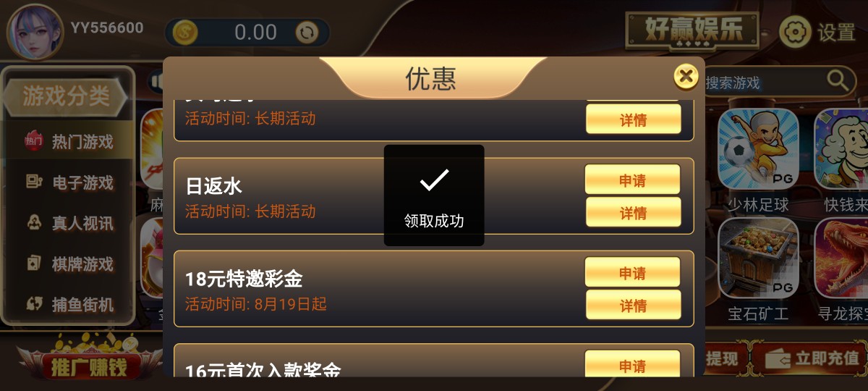
Task: Open the user avatar profile picture
Action: 34,32
